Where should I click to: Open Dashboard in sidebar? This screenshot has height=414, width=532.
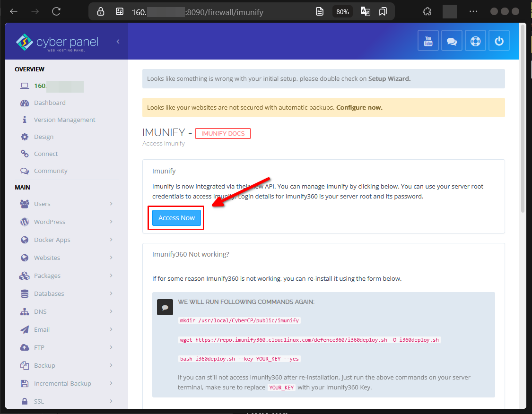coord(50,103)
